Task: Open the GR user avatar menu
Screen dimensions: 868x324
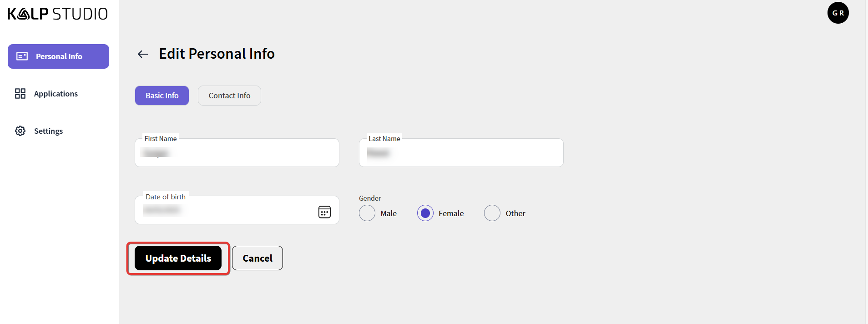Action: pos(838,13)
